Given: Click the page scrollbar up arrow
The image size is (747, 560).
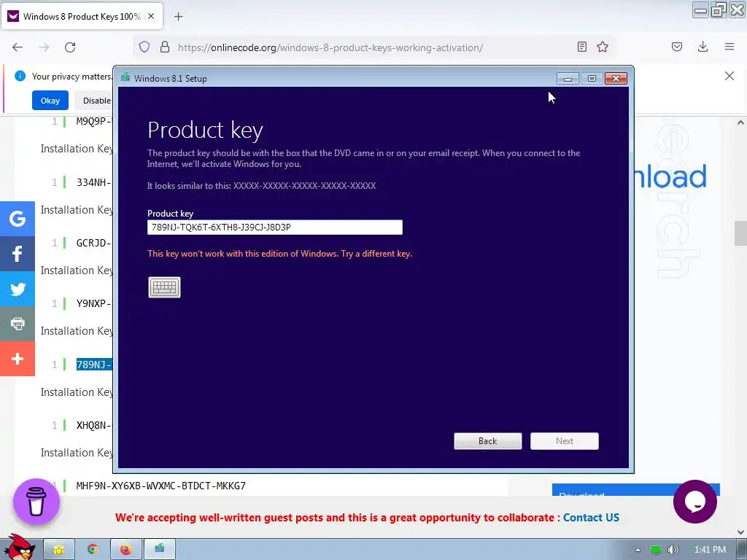Looking at the screenshot, I should (x=740, y=122).
